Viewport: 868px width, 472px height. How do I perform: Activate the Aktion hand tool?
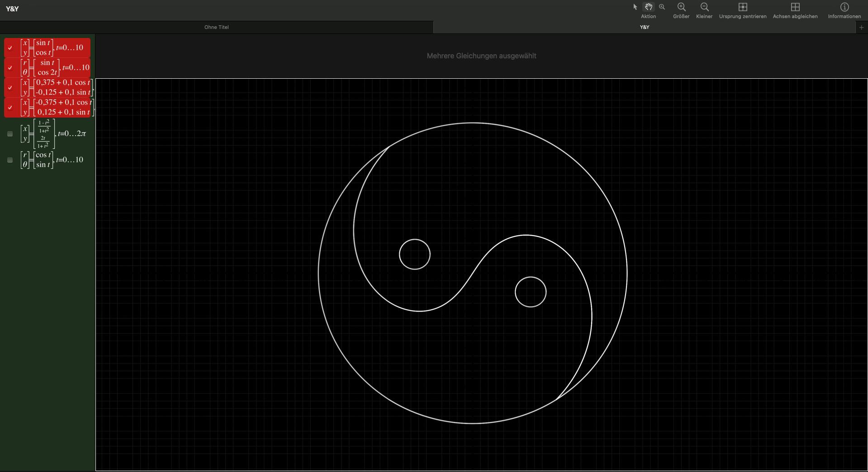[x=649, y=7]
